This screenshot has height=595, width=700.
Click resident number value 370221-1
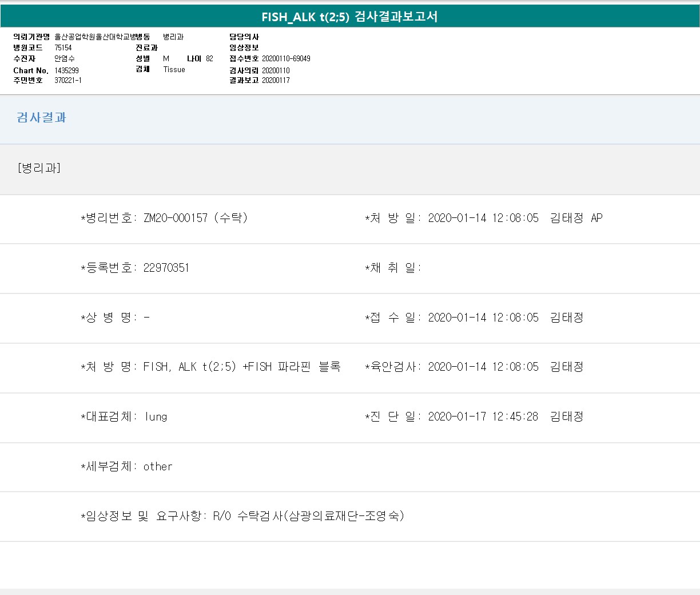pyautogui.click(x=68, y=80)
